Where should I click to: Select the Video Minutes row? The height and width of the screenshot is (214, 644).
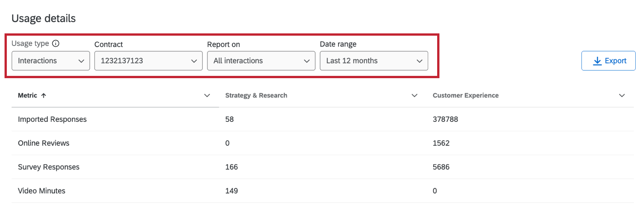tap(42, 191)
